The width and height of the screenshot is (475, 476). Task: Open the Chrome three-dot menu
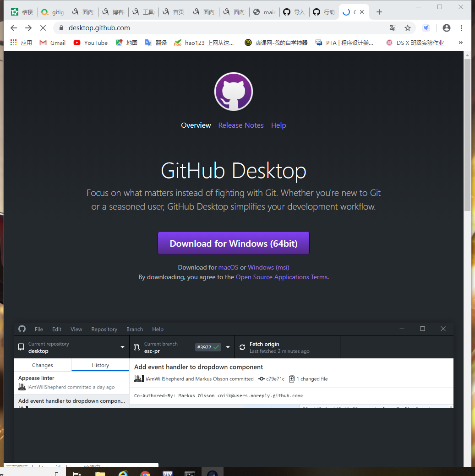coord(461,28)
